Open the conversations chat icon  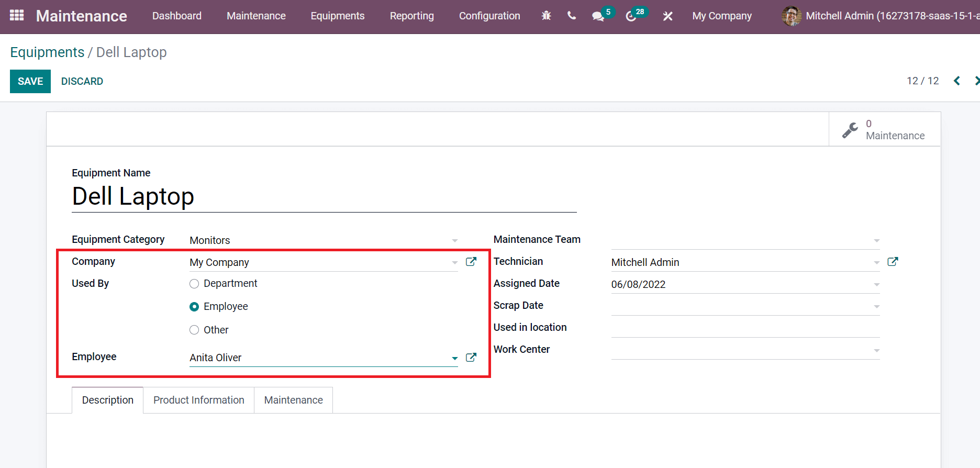[598, 16]
